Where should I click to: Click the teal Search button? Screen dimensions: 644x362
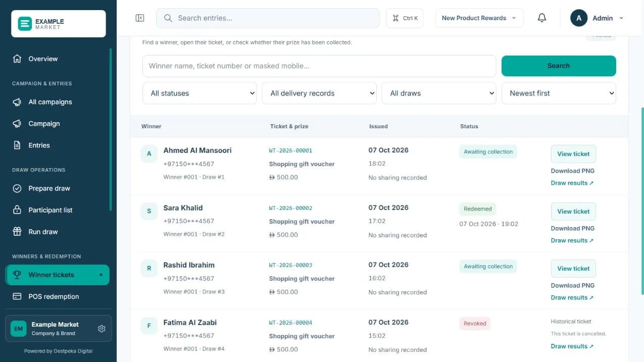559,66
